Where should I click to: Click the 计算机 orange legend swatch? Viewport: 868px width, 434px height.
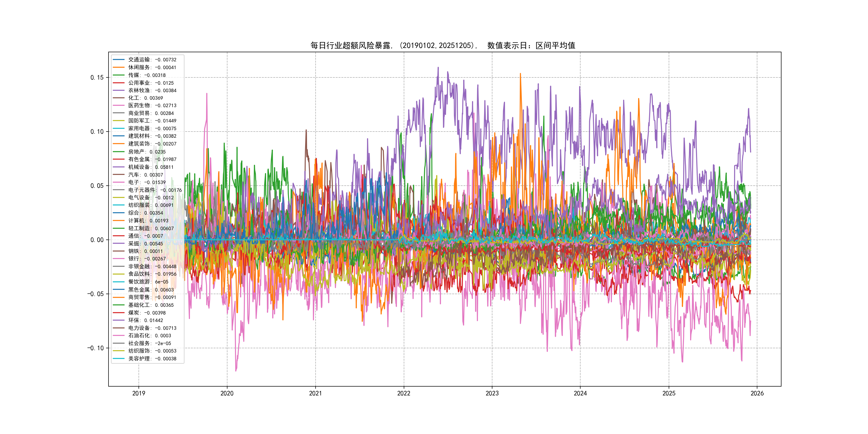click(119, 221)
